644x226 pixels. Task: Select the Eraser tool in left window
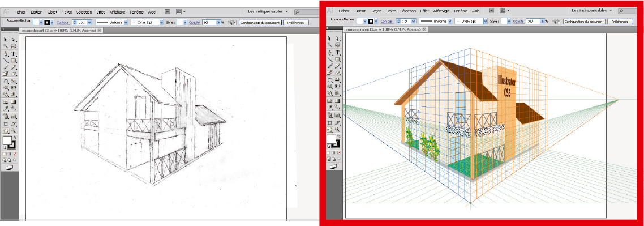14,73
